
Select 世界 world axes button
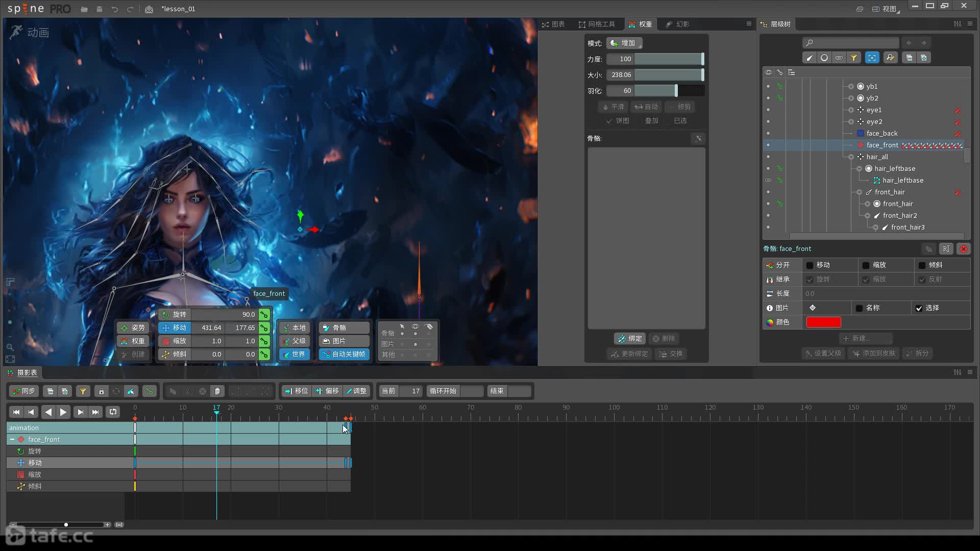295,355
